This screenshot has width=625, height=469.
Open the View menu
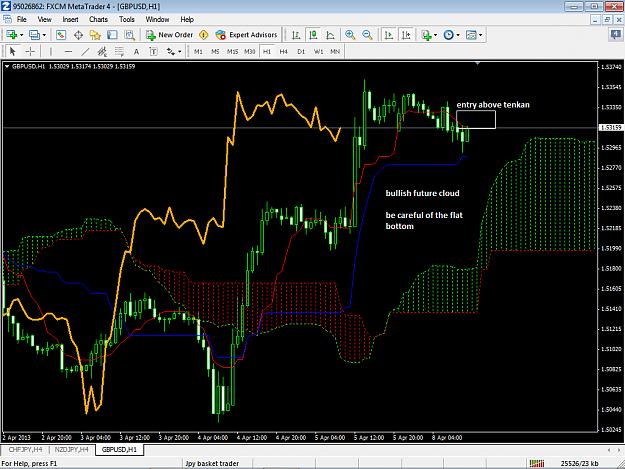pos(44,19)
